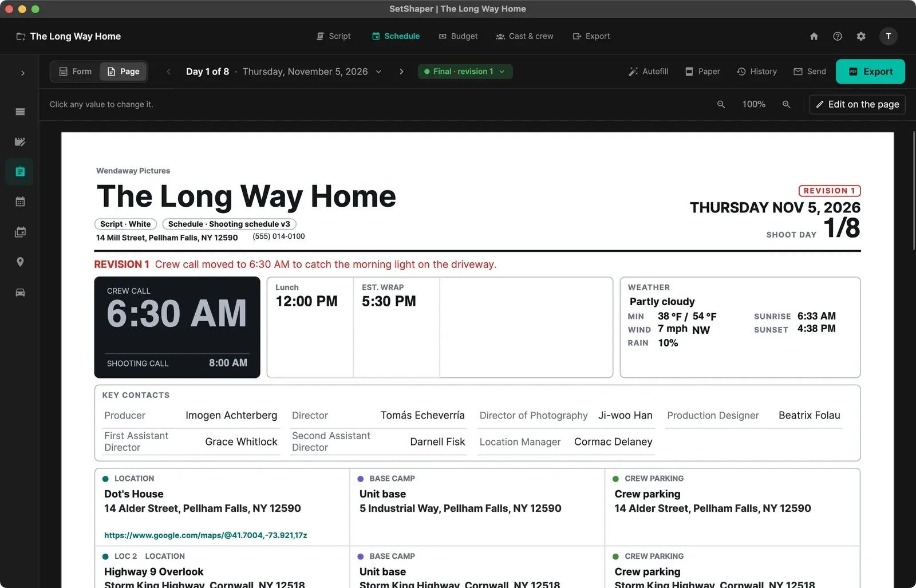Click the 12:00 PM lunch time
Screen dimensions: 916x588
[306, 301]
